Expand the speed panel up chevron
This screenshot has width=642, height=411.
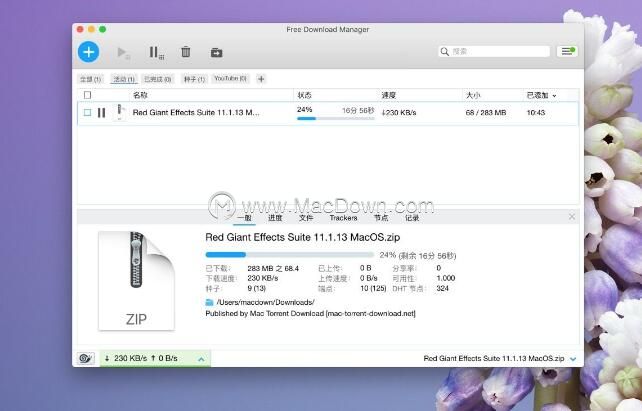tap(201, 359)
